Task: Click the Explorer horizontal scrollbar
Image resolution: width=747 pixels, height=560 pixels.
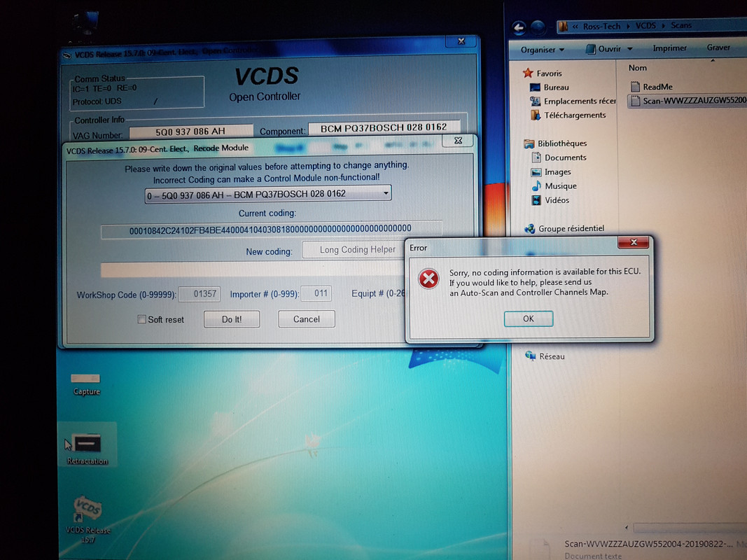Action: point(690,527)
